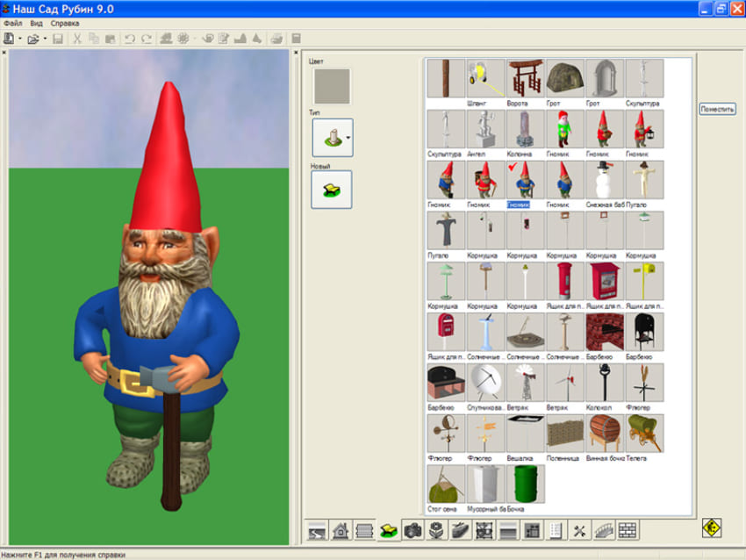Switch to the checklist page bottom tab

click(x=556, y=530)
